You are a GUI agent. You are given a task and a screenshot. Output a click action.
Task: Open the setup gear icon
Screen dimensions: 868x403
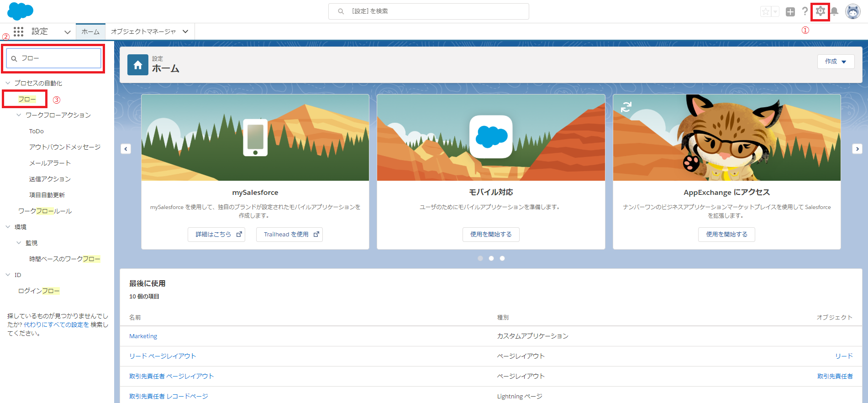pyautogui.click(x=820, y=11)
